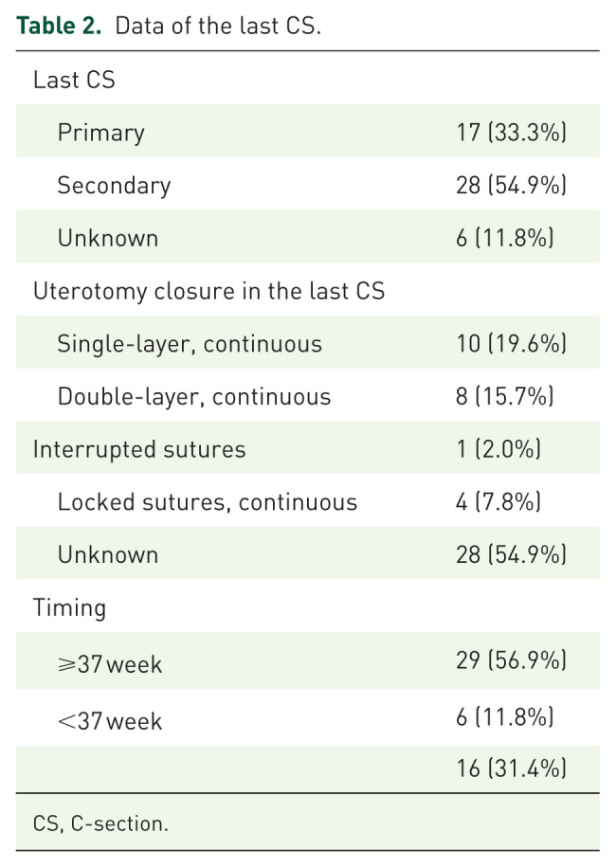Click the value 17 (33.3%)
This screenshot has height=868, width=616.
[x=512, y=133]
